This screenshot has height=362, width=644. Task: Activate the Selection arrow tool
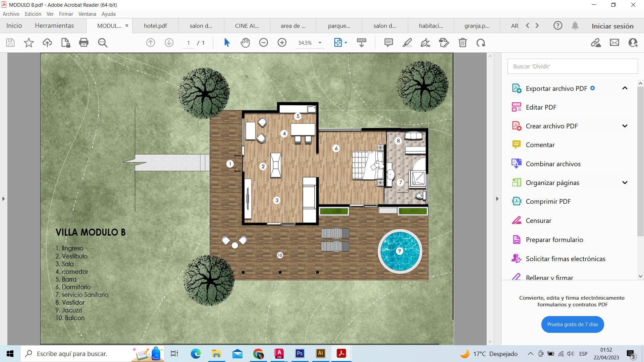coord(227,43)
